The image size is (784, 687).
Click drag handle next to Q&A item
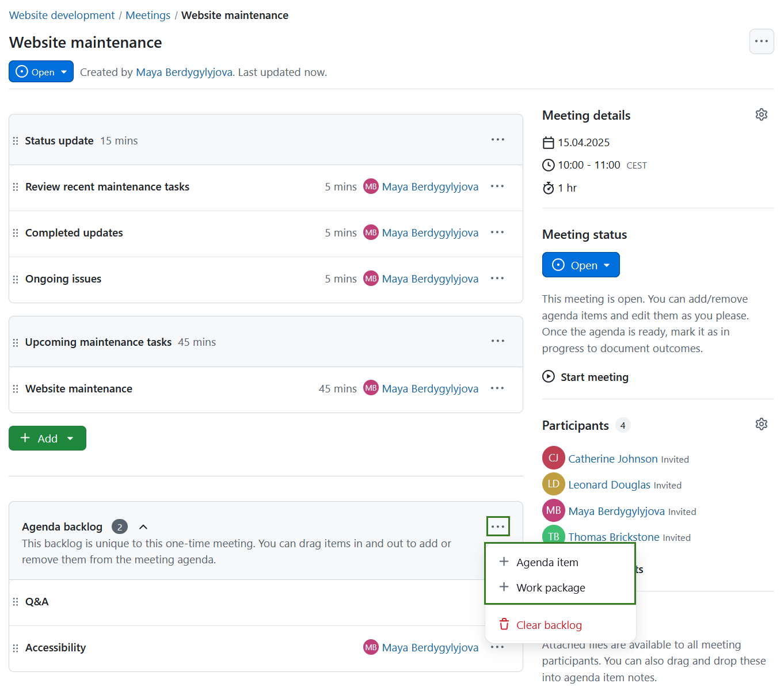click(16, 602)
